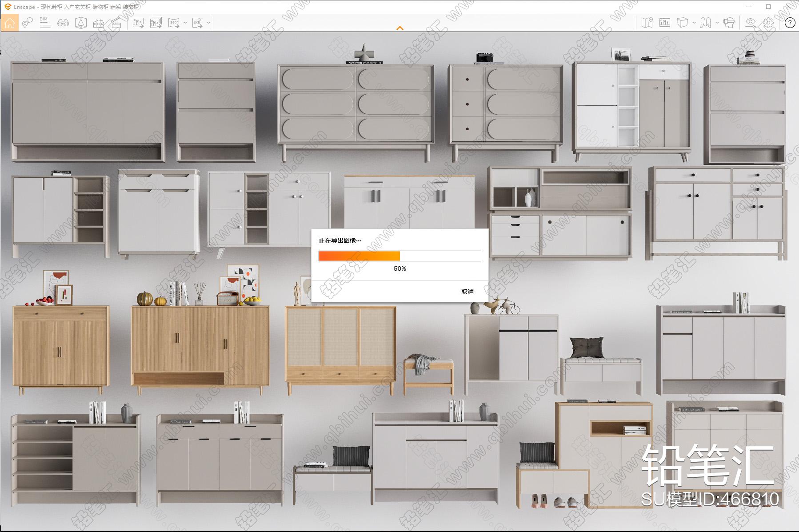Expand the EXE export dropdown arrow

(x=208, y=23)
